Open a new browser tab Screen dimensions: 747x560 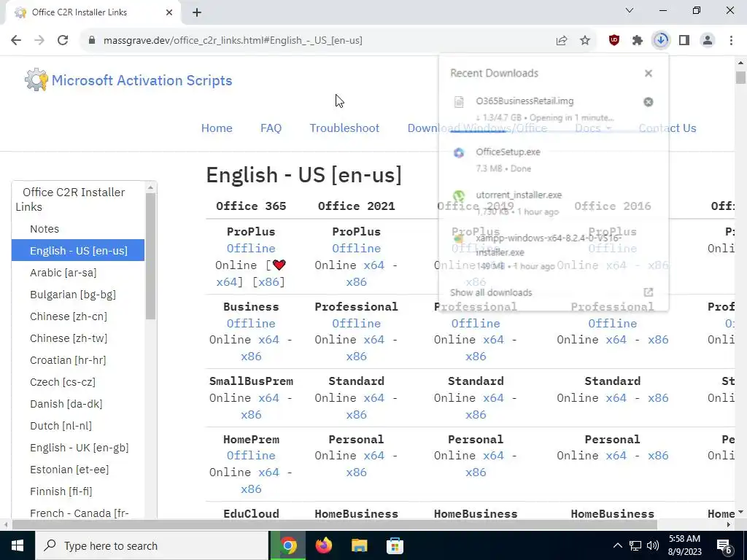tap(197, 12)
